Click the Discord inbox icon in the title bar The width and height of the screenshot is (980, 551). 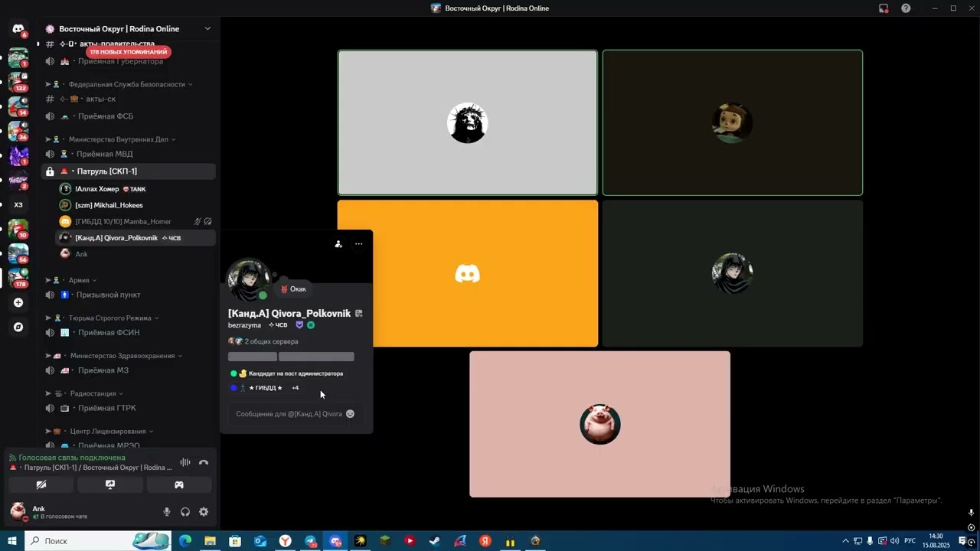tap(884, 8)
